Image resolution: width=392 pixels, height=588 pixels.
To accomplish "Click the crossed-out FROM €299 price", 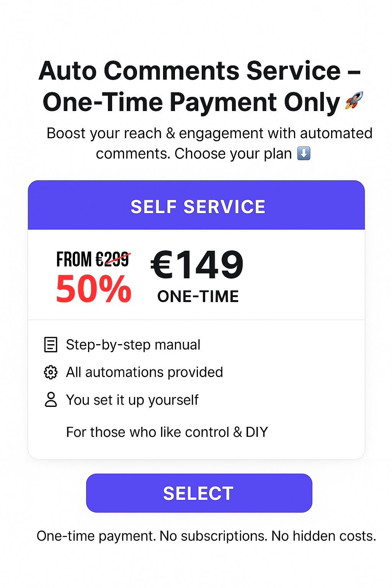I will coord(93,259).
